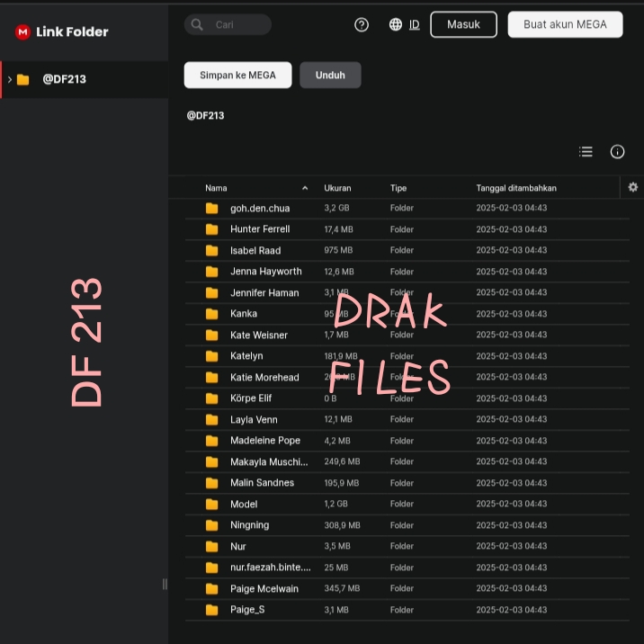
Task: Click folder icon of Hunter Ferrell row
Action: point(211,229)
